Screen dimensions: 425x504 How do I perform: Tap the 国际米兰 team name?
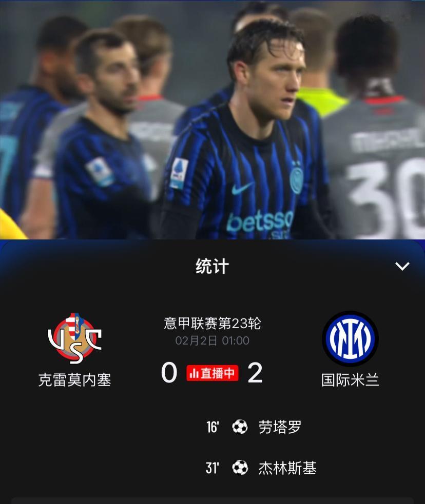tap(350, 380)
